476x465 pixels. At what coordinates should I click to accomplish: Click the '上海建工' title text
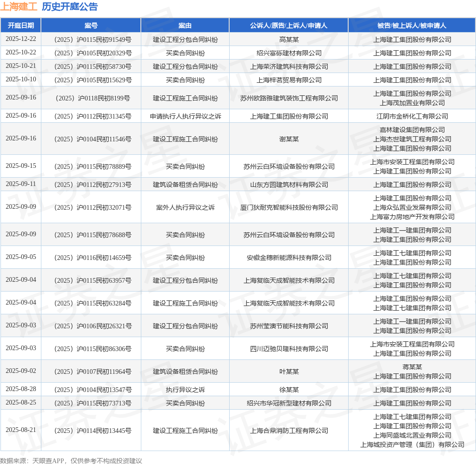coord(19,7)
